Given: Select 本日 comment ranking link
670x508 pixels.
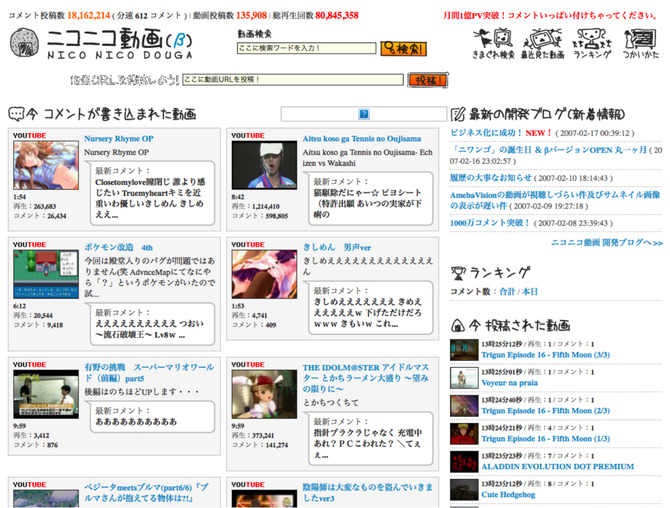Looking at the screenshot, I should (530, 292).
